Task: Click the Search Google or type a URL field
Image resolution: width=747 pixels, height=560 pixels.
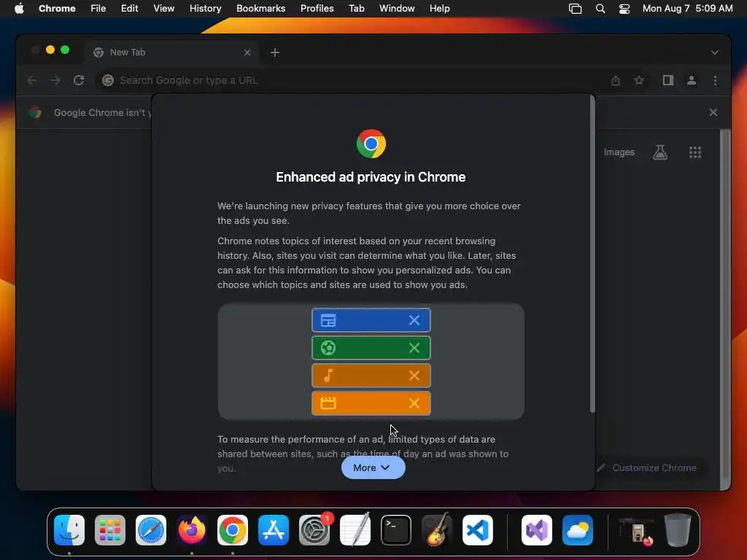Action: pyautogui.click(x=352, y=80)
